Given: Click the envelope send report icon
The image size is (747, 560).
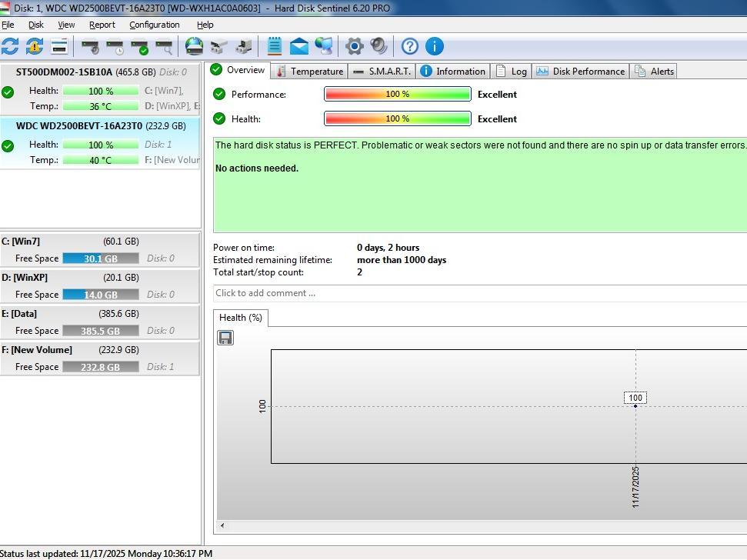Looking at the screenshot, I should click(299, 46).
